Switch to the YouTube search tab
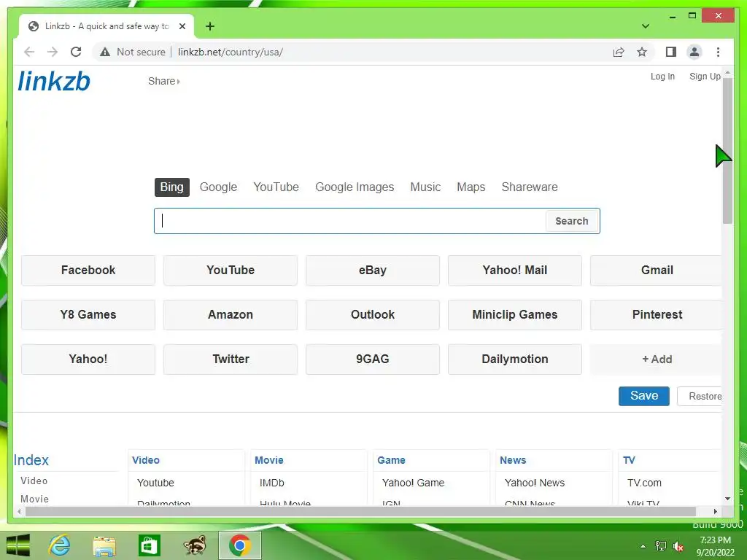Image resolution: width=747 pixels, height=560 pixels. pyautogui.click(x=276, y=187)
